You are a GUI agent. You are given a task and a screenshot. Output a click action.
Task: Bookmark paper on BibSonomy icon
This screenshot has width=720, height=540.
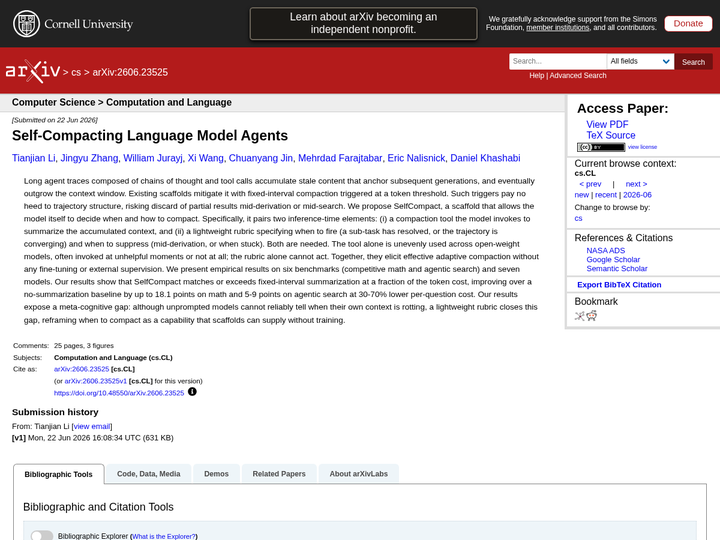[x=579, y=316]
